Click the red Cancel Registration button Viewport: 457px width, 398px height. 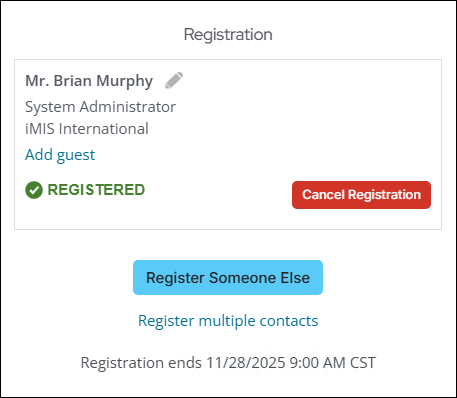click(361, 195)
